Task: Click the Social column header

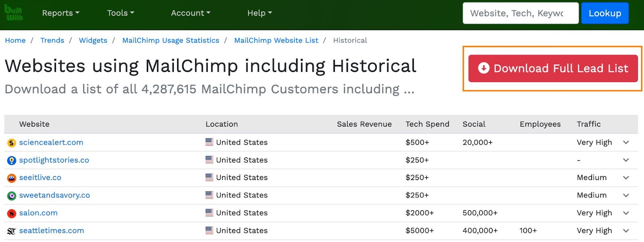Action: click(474, 124)
